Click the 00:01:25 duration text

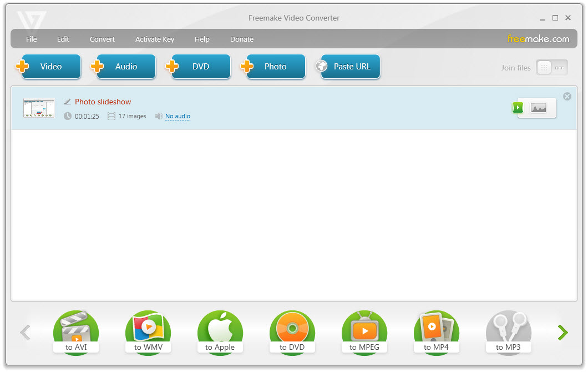87,117
